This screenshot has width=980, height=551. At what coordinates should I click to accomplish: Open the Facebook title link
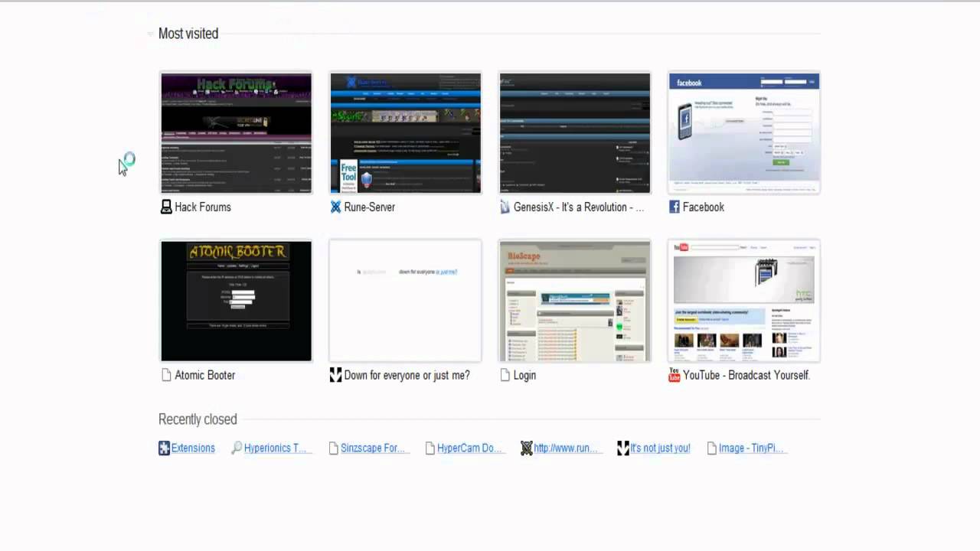coord(704,207)
